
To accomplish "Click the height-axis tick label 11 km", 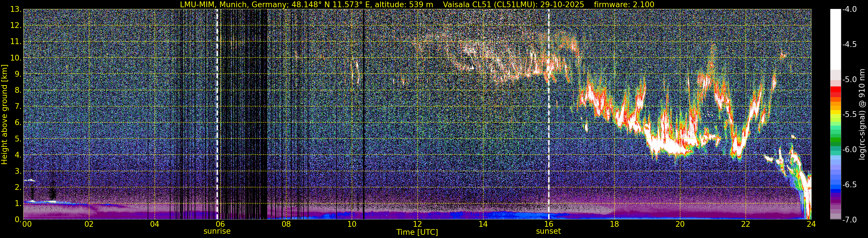I will 16,42.
